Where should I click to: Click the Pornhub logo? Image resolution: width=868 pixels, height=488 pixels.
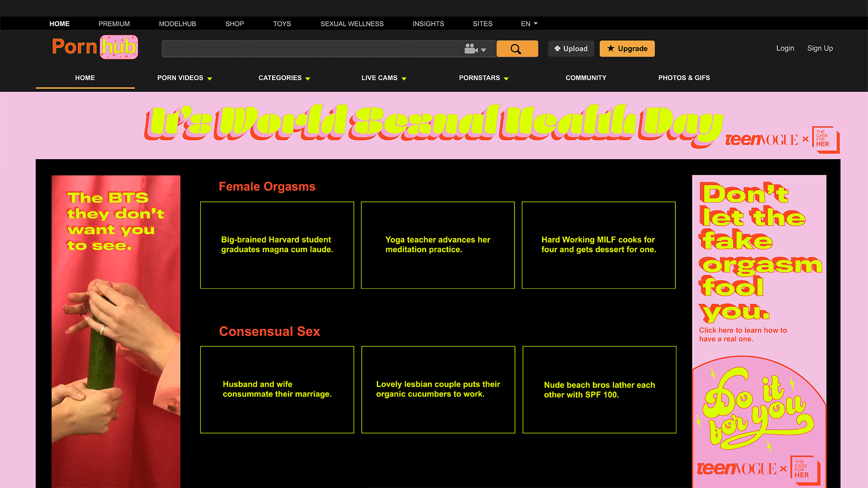point(95,47)
